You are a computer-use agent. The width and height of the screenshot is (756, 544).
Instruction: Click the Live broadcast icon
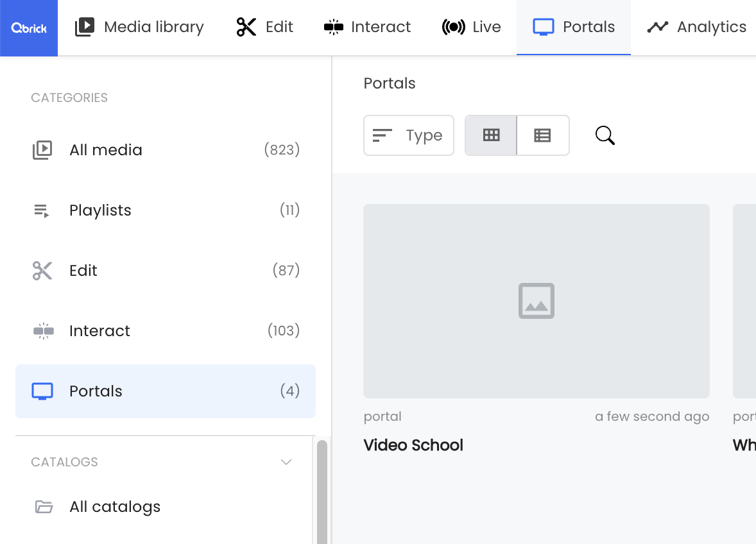[x=453, y=27]
